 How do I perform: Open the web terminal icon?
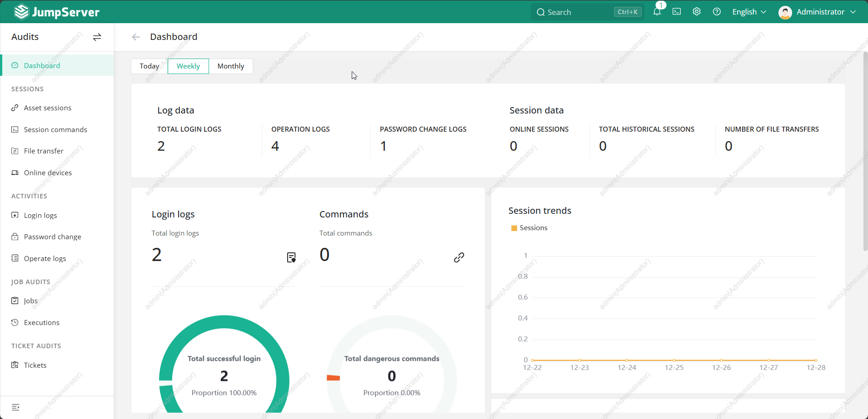coord(677,12)
